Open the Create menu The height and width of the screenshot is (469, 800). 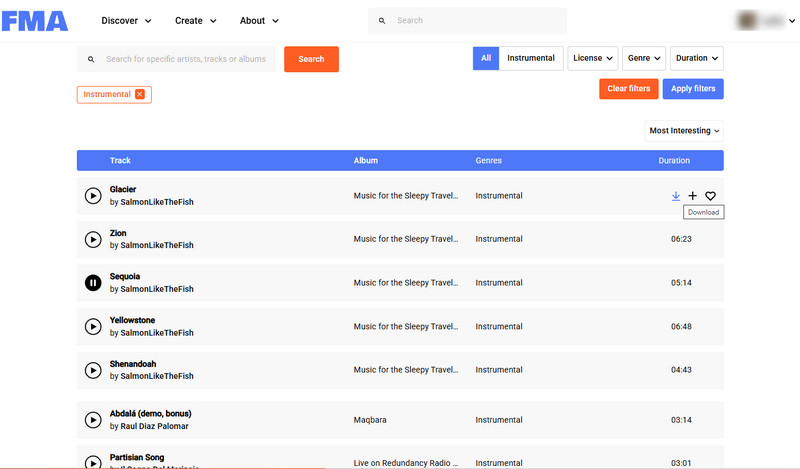pos(195,21)
